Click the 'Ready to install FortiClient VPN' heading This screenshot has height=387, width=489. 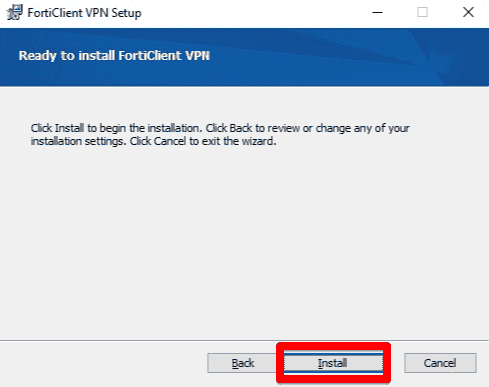114,55
